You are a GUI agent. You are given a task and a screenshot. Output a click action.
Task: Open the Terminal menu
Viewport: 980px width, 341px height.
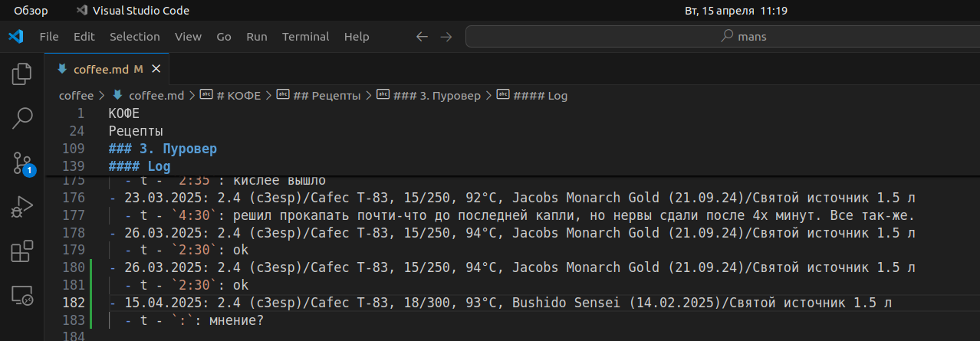point(305,37)
